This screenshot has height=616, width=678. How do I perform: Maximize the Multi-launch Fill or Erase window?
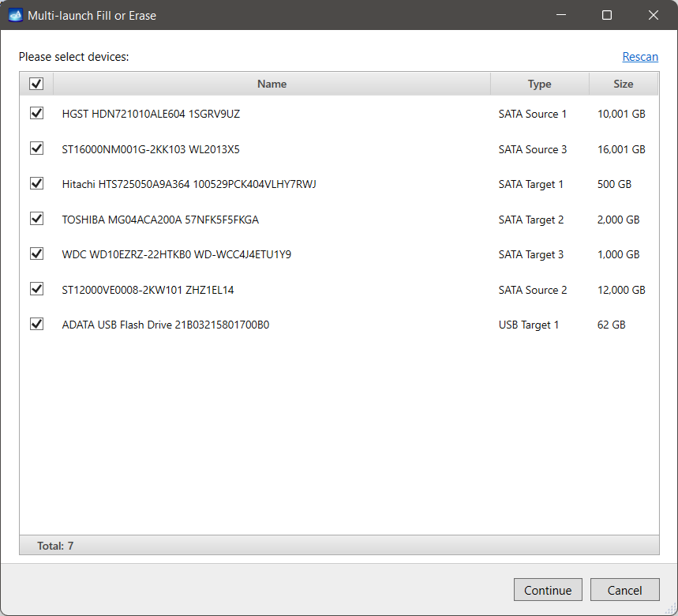[x=607, y=15]
